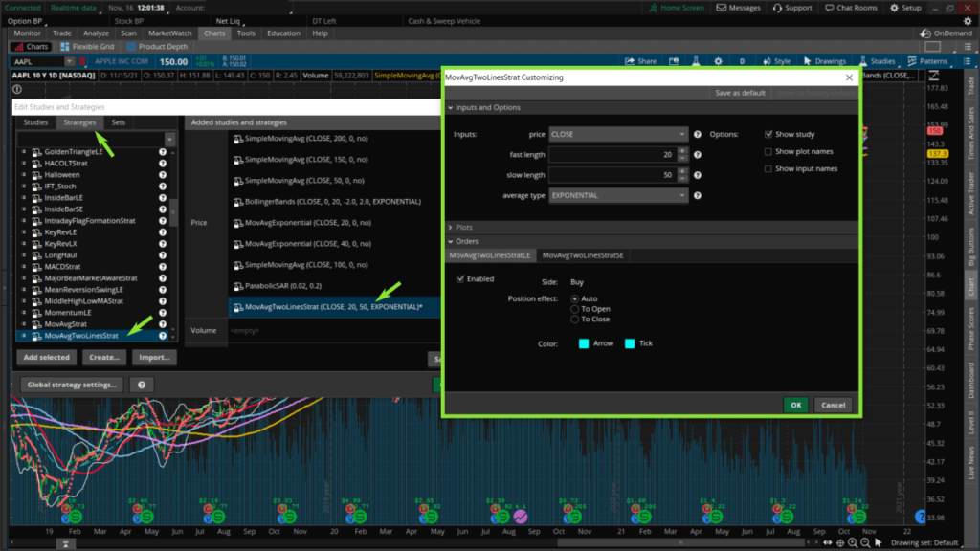The width and height of the screenshot is (980, 551).
Task: Open the AAPL symbol dropdown
Action: [69, 62]
